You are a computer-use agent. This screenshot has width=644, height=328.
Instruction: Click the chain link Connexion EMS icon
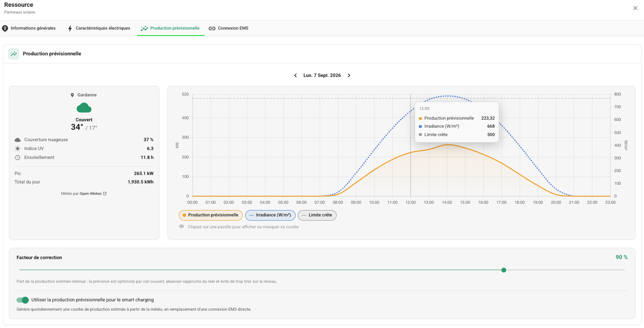pos(212,28)
